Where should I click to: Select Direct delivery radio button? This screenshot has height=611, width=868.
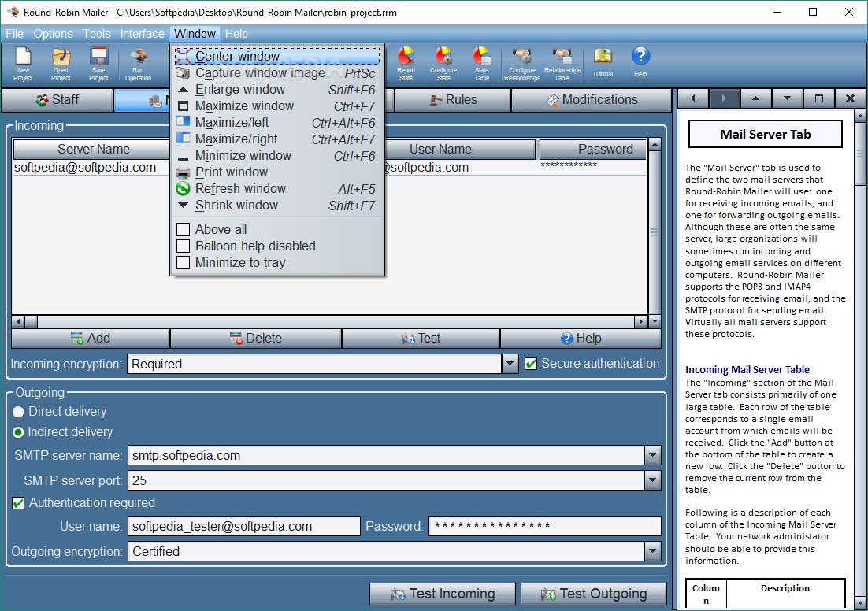pos(18,412)
